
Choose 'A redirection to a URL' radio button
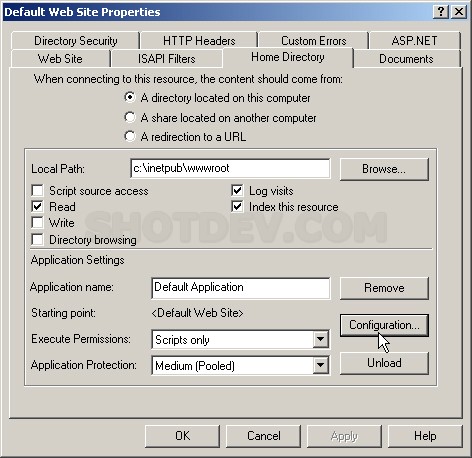pyautogui.click(x=130, y=136)
